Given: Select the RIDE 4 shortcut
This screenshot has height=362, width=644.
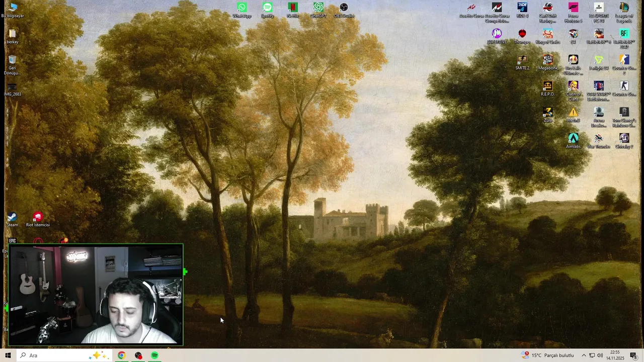Looking at the screenshot, I should coord(522,10).
